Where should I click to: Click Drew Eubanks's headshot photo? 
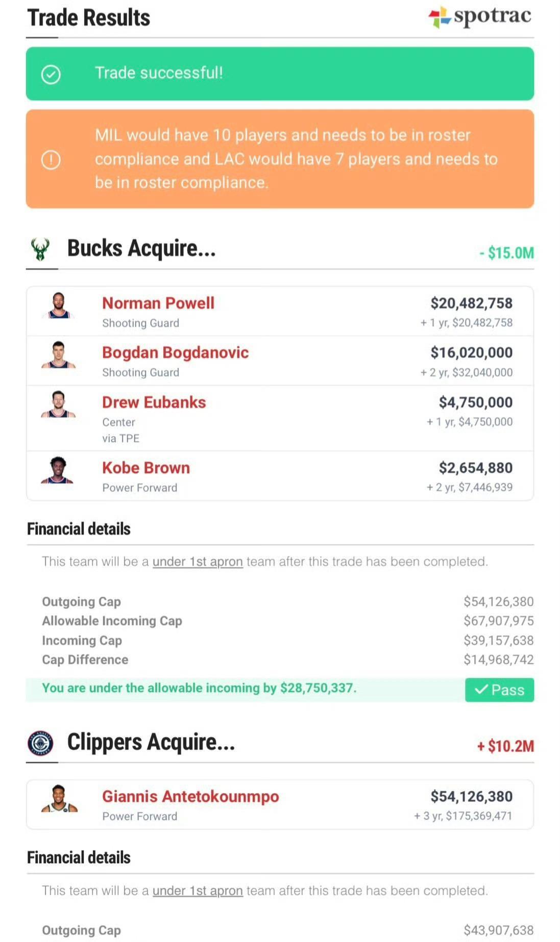(59, 405)
